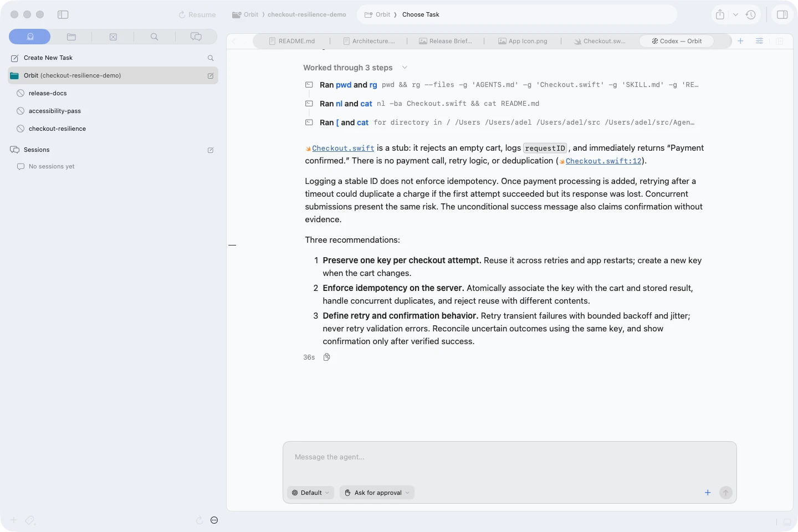Image resolution: width=798 pixels, height=532 pixels.
Task: Open the source control sidebar tab
Action: pyautogui.click(x=113, y=37)
